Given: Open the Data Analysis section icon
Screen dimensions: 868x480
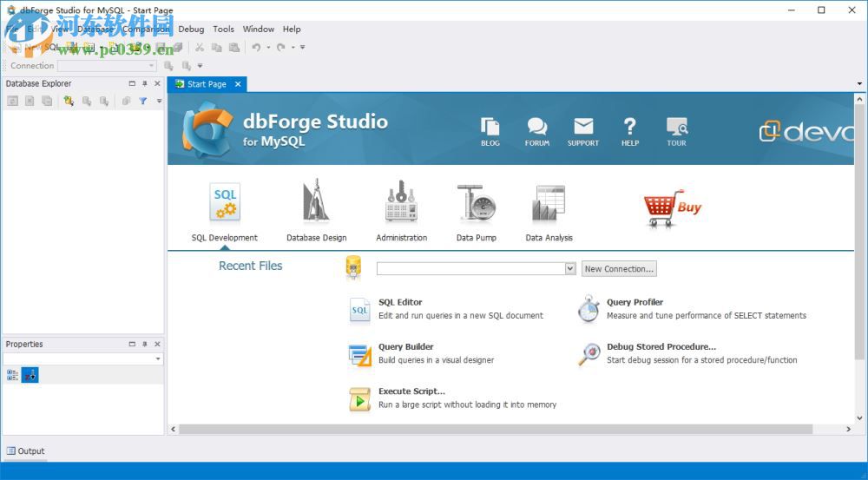Looking at the screenshot, I should [x=549, y=202].
